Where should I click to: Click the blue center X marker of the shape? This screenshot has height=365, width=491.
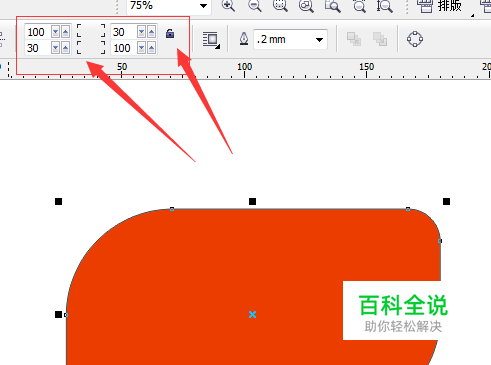pos(252,314)
